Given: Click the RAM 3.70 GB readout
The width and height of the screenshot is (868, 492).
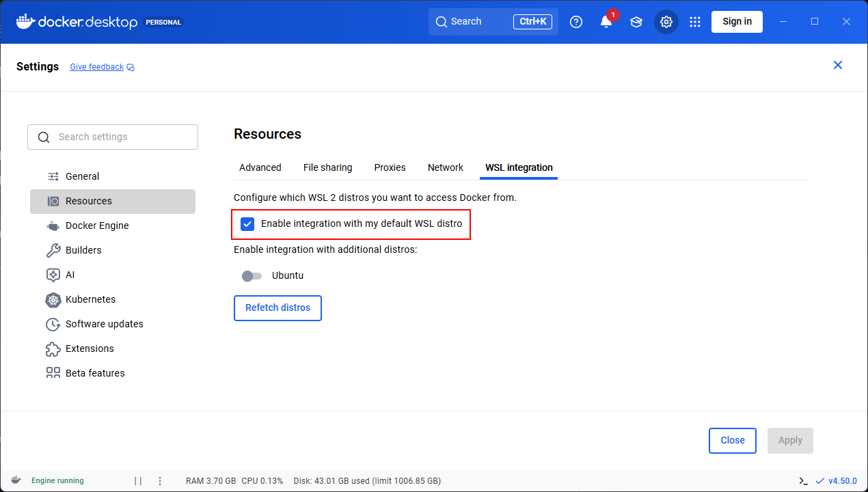Looking at the screenshot, I should pyautogui.click(x=211, y=480).
